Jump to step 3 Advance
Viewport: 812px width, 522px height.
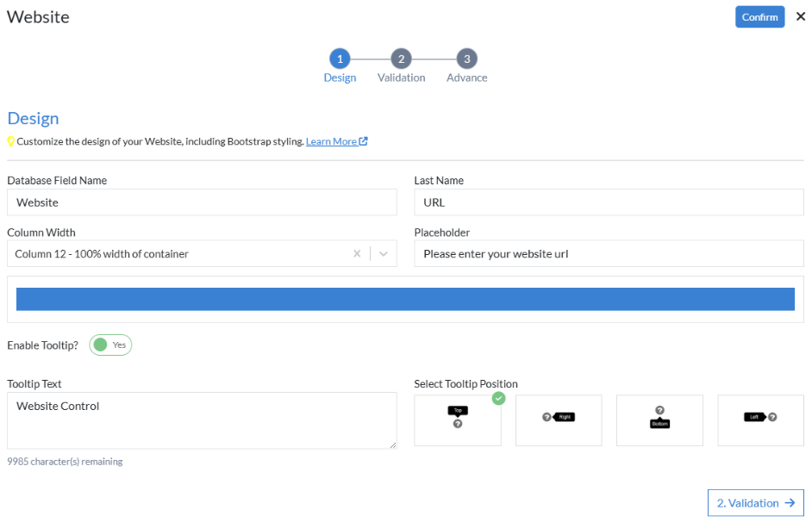click(x=466, y=59)
